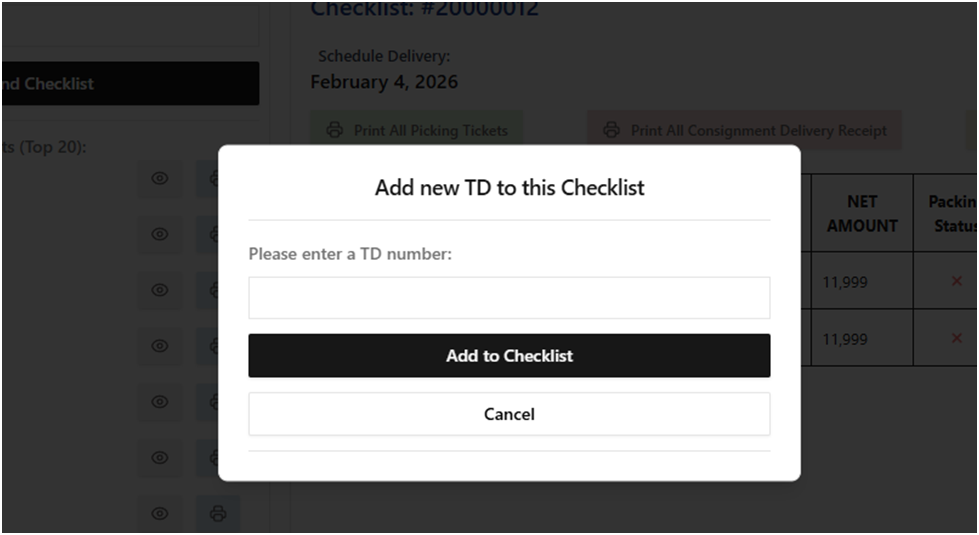The height and width of the screenshot is (535, 979).
Task: Click the bottom-most eye icon in list
Action: coord(160,514)
